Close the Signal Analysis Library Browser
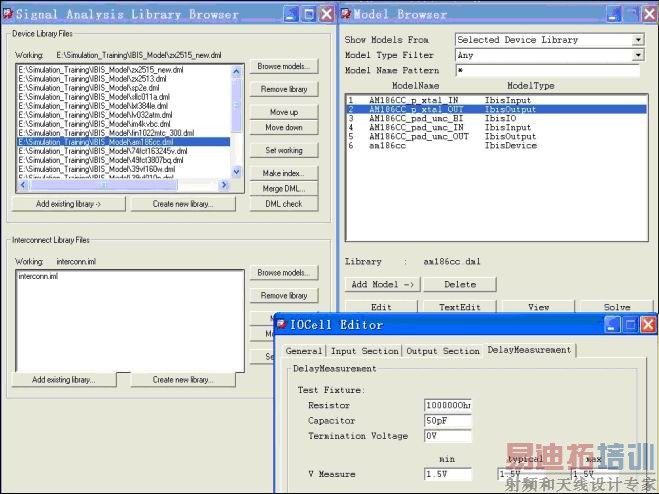Viewport: 659px width, 494px height. pos(327,14)
